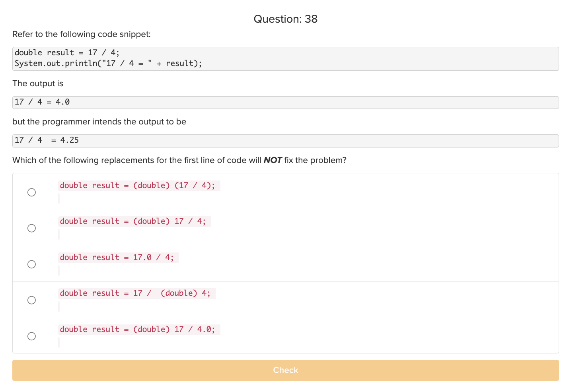Click the text Refer to the following code snippet
This screenshot has height=392, width=565.
[81, 34]
